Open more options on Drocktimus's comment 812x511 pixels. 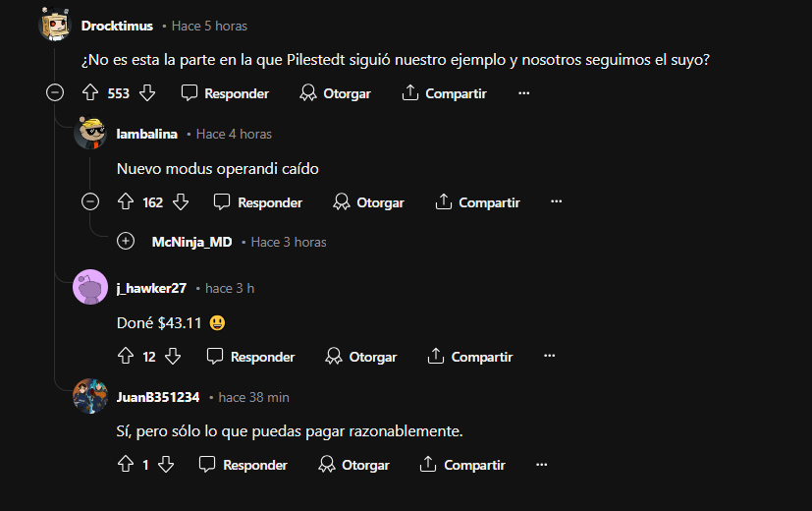(523, 93)
